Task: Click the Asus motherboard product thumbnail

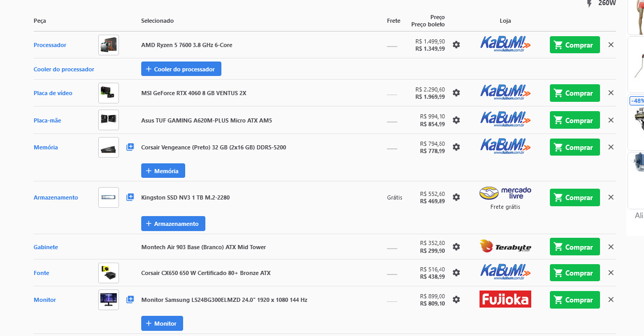Action: click(109, 120)
